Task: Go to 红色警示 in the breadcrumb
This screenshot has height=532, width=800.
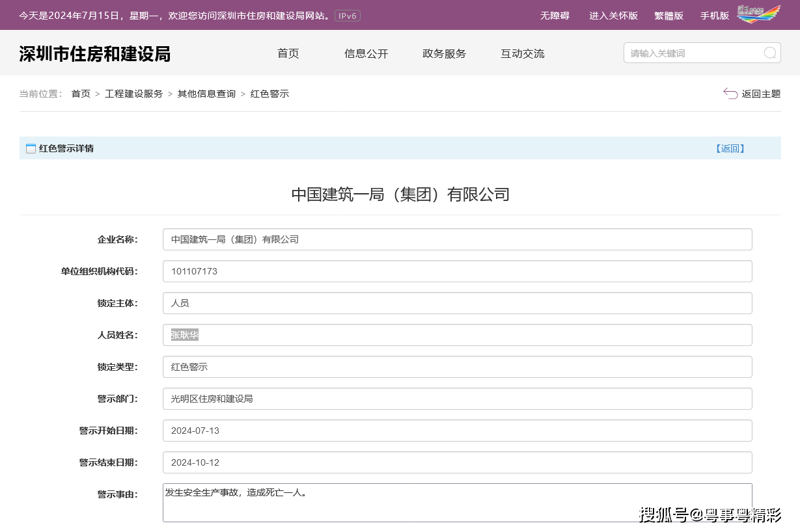Action: point(269,94)
